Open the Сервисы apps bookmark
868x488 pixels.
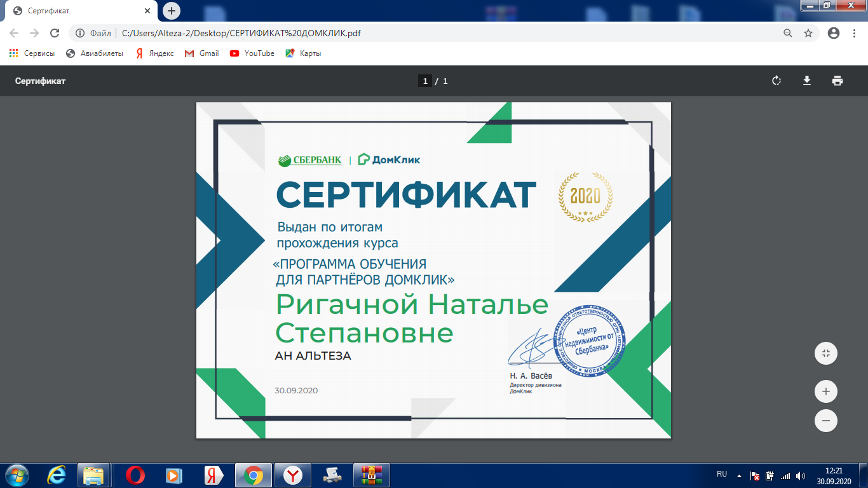click(32, 53)
